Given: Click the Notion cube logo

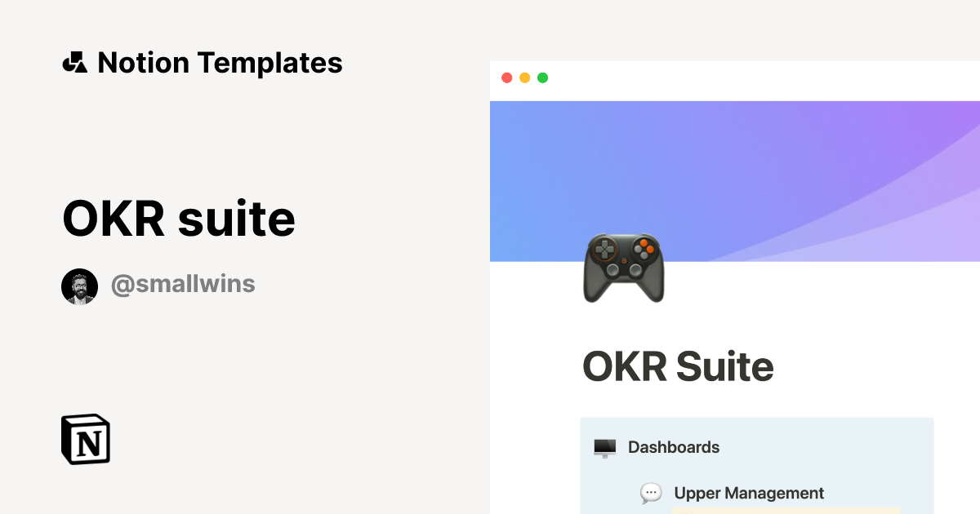Looking at the screenshot, I should [x=86, y=439].
